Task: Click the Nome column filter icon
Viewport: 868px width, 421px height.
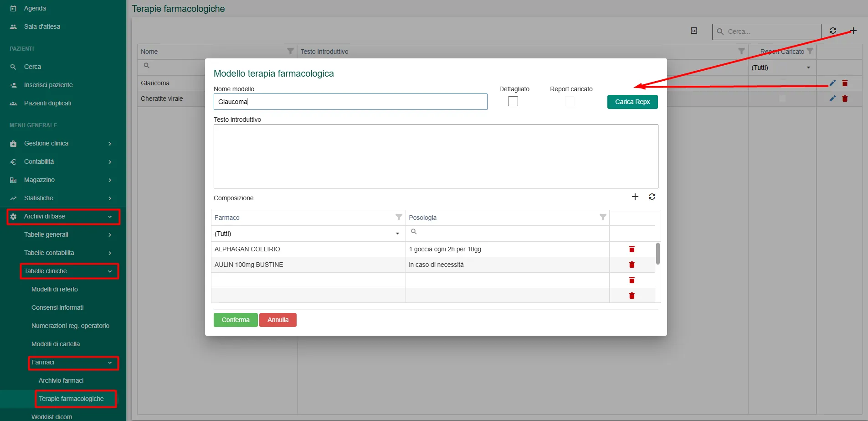Action: pyautogui.click(x=290, y=51)
